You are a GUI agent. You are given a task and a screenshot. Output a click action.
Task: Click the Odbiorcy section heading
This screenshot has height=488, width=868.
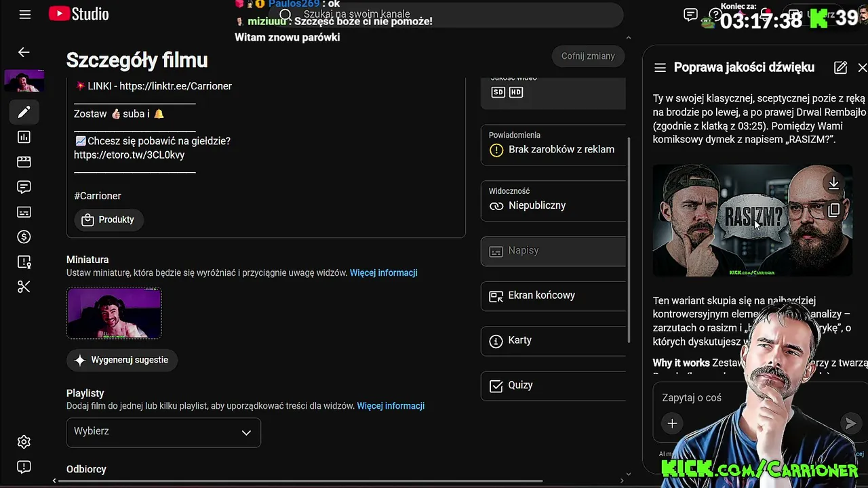pos(86,469)
